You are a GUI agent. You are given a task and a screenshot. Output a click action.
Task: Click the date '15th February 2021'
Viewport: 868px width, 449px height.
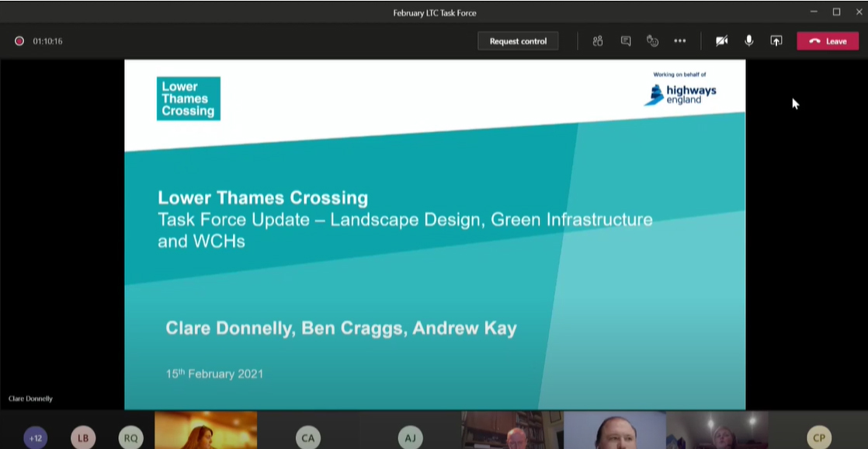tap(214, 374)
